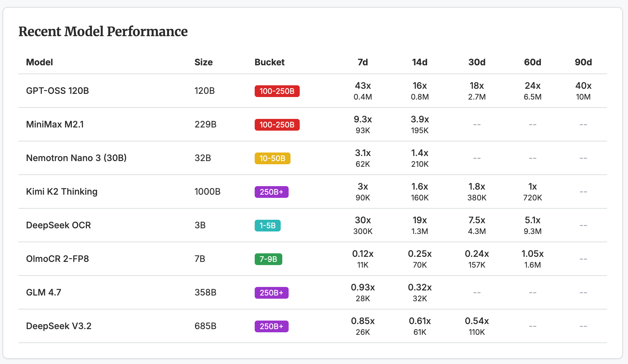Click the Model column header

(39, 62)
